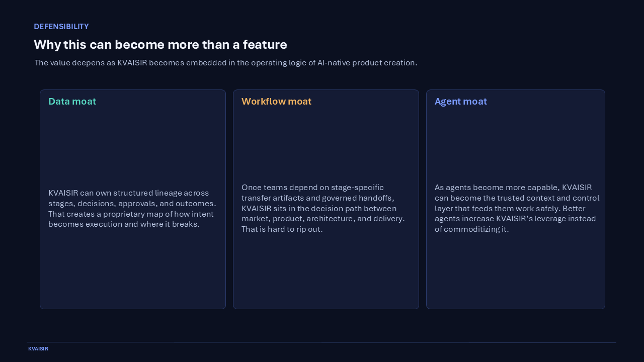Select the Workflow moat card heading
Viewport: 644px width, 362px height.
pyautogui.click(x=276, y=101)
